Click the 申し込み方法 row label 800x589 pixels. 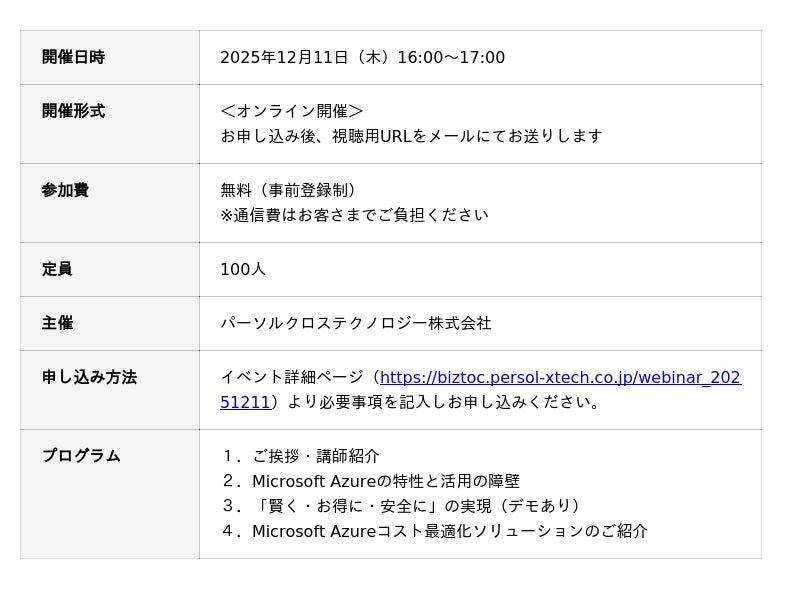point(89,377)
